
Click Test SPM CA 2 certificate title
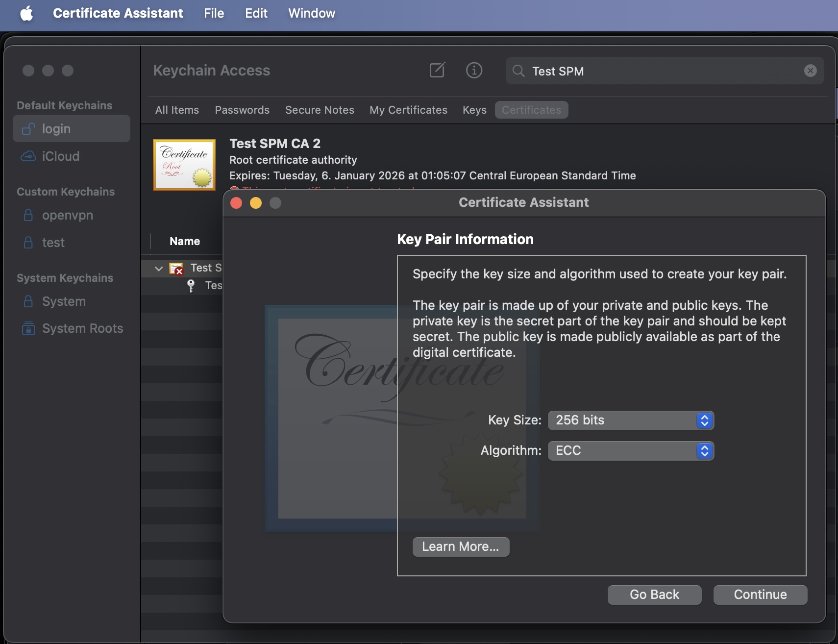click(x=275, y=144)
